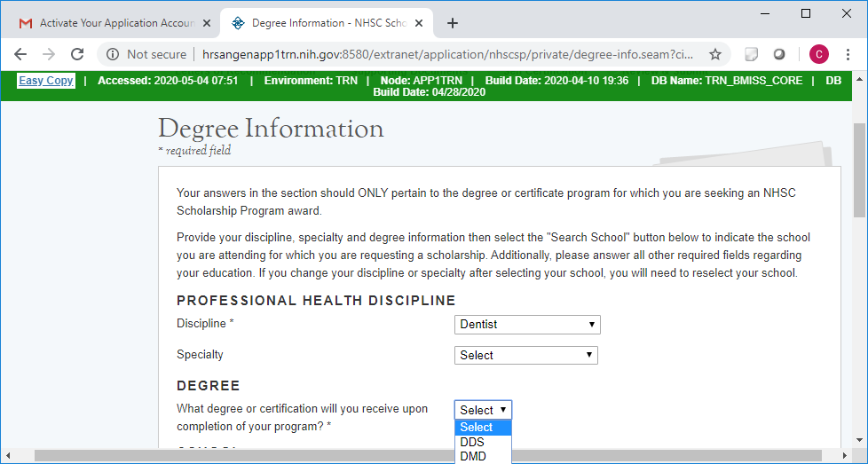Open the round gray extension icon
The image size is (868, 464).
pyautogui.click(x=779, y=54)
